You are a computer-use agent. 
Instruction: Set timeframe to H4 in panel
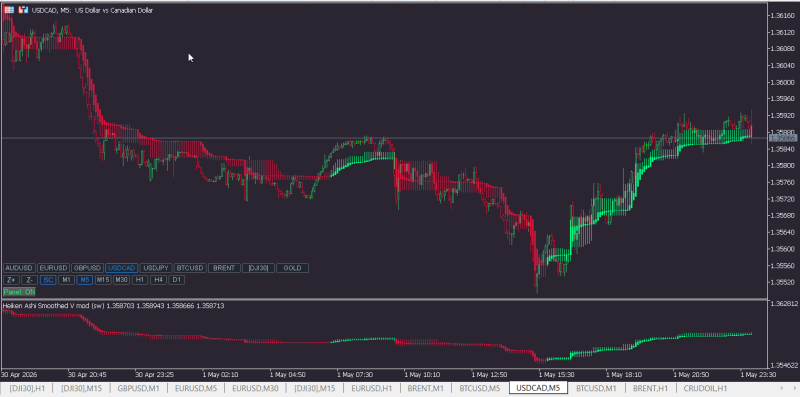(x=158, y=280)
